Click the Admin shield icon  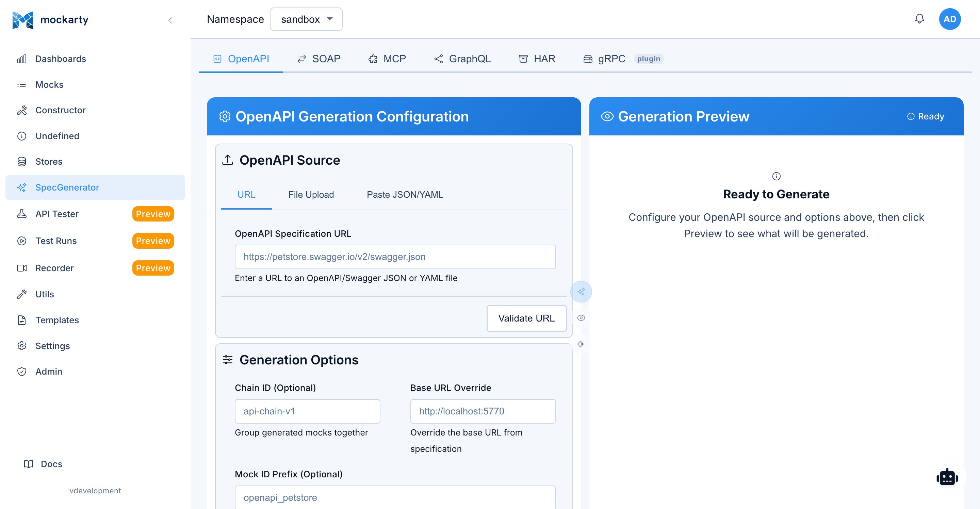coord(22,371)
